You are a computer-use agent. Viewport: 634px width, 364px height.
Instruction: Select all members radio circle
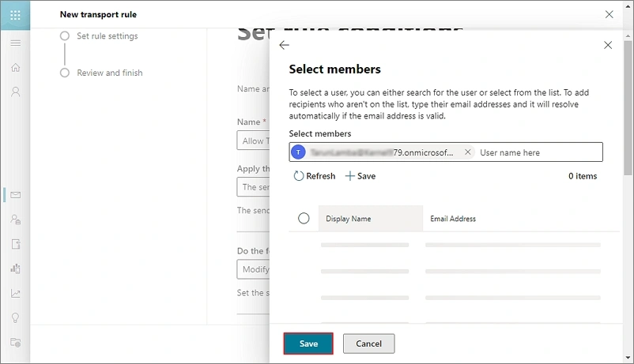[304, 219]
